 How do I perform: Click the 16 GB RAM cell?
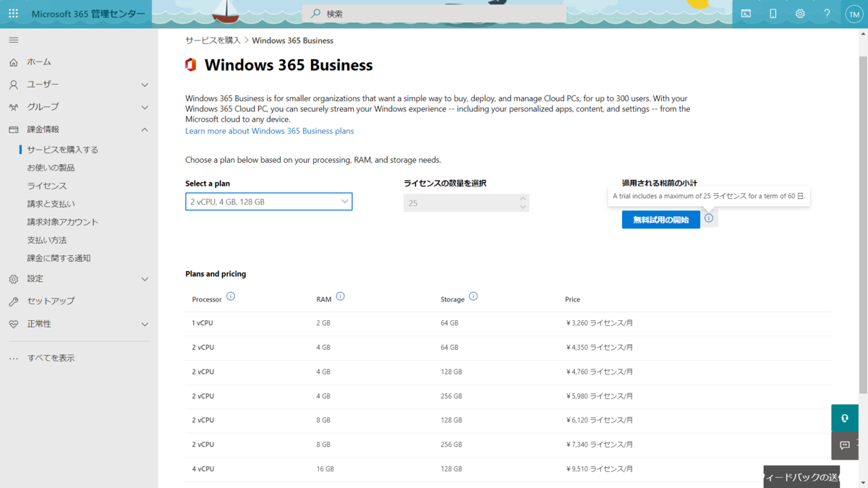click(325, 469)
